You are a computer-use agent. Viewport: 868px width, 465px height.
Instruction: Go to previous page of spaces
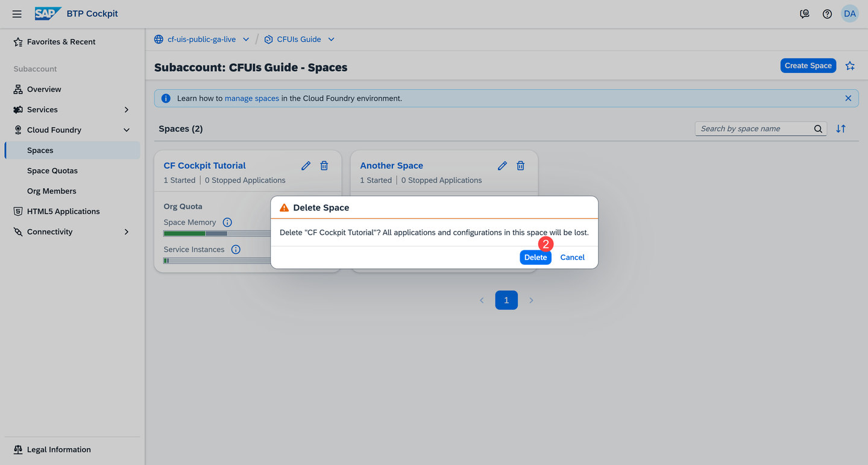coord(482,300)
